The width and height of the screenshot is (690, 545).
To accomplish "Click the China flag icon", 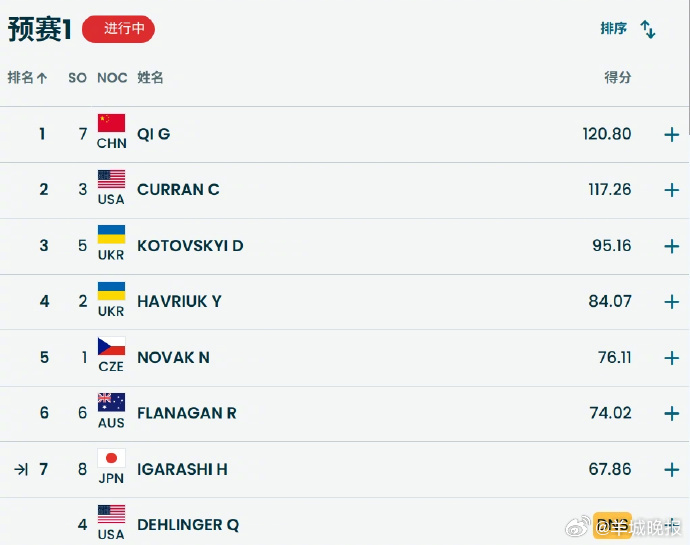I will coord(111,123).
